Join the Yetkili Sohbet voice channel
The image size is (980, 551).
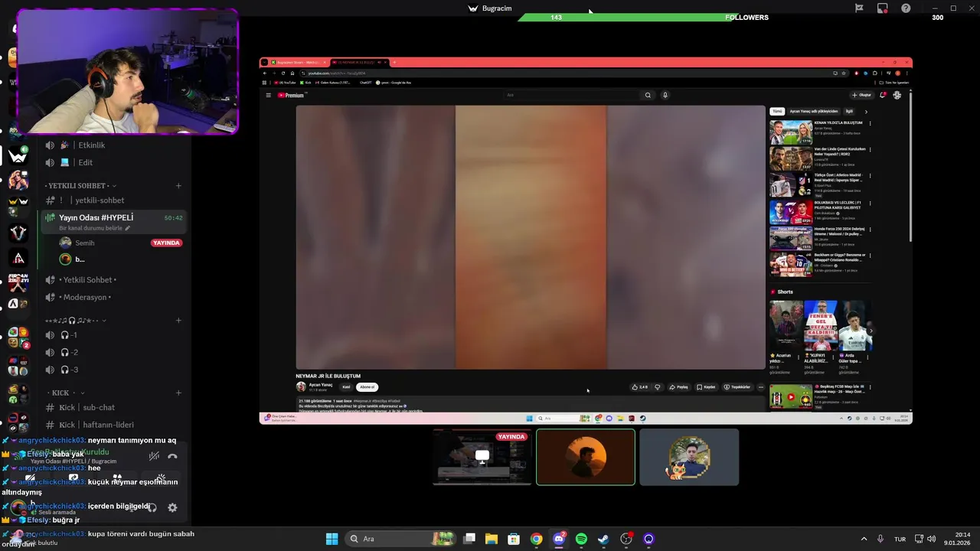(113, 280)
